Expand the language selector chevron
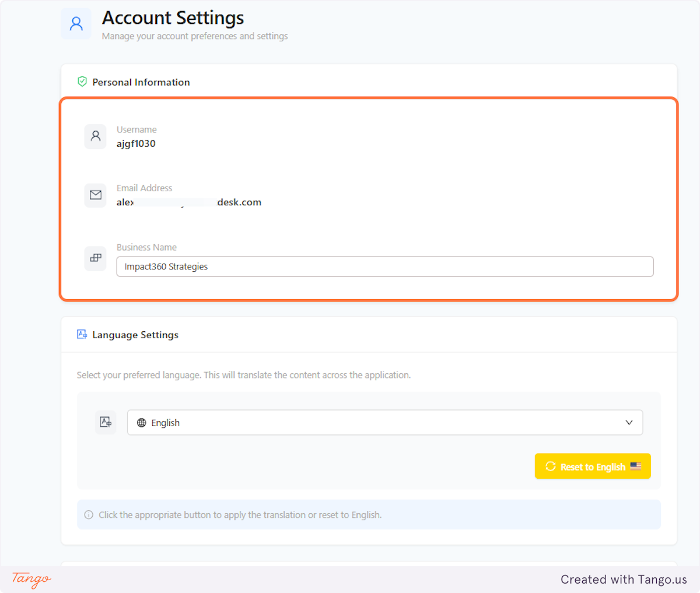Image resolution: width=700 pixels, height=593 pixels. [x=629, y=422]
